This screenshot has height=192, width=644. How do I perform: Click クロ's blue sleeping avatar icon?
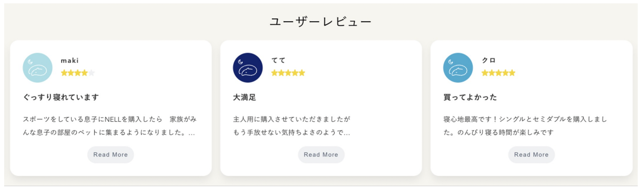(x=458, y=68)
